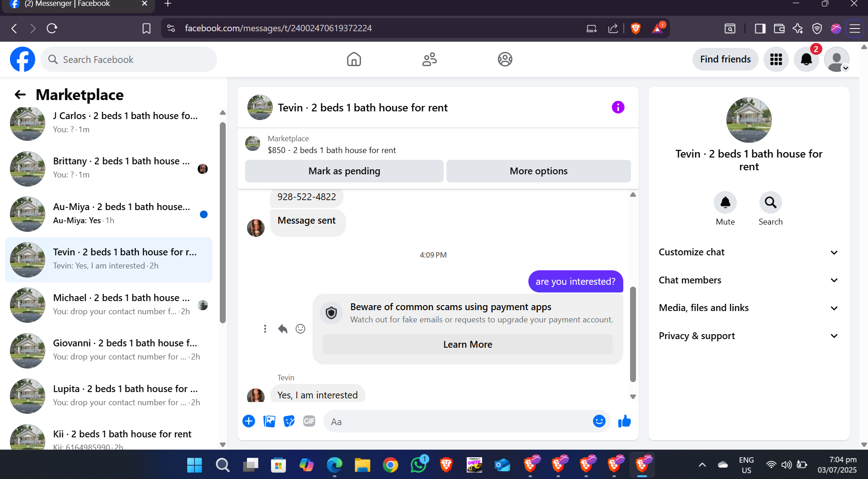The height and width of the screenshot is (479, 868).
Task: Open Brave VPN shield icon
Action: tap(817, 29)
